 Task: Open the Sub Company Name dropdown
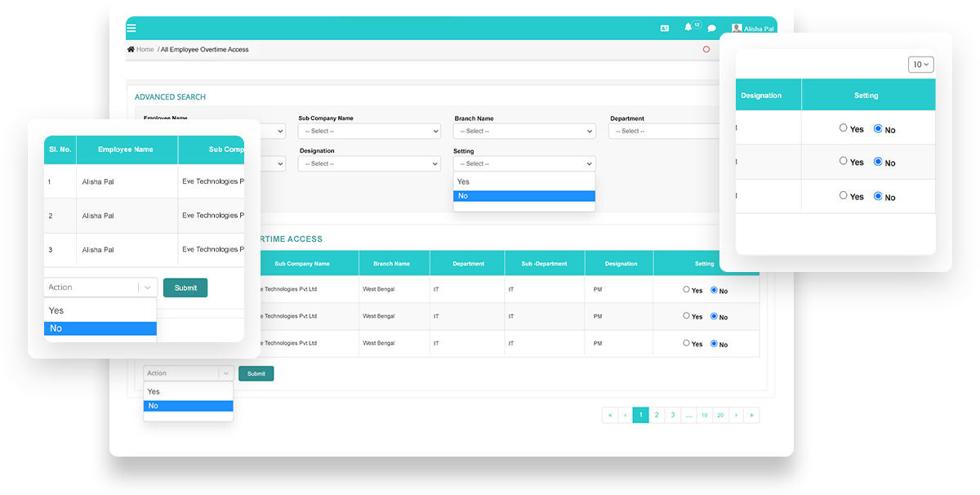[x=369, y=131]
